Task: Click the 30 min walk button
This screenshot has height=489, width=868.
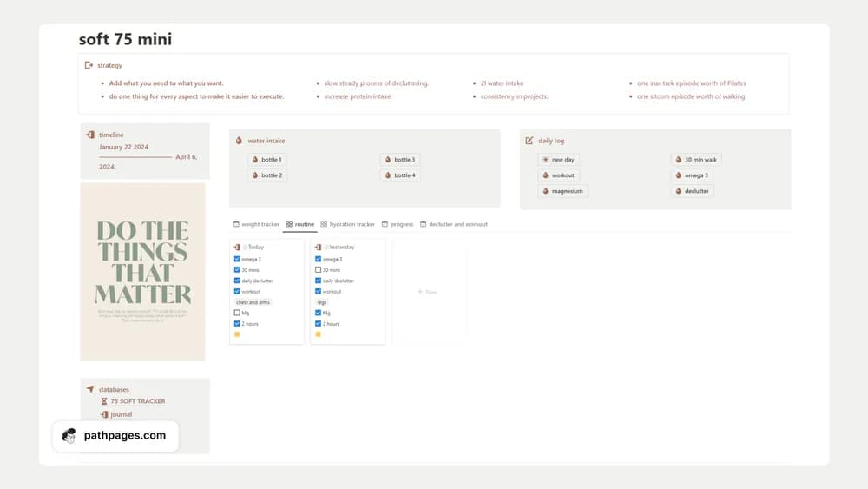Action: click(696, 160)
